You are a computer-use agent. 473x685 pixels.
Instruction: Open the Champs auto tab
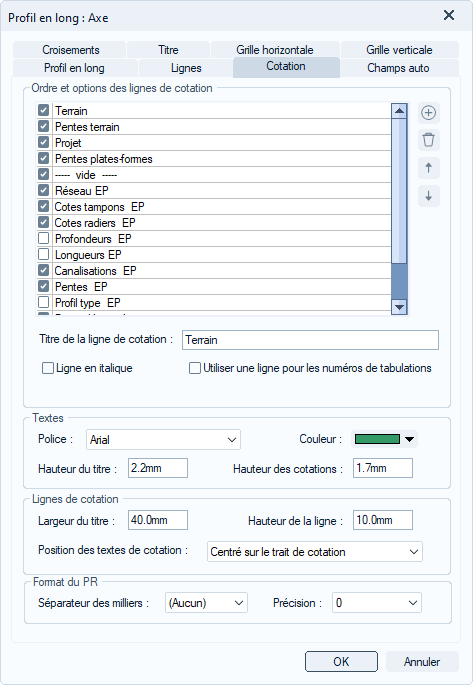coord(398,68)
